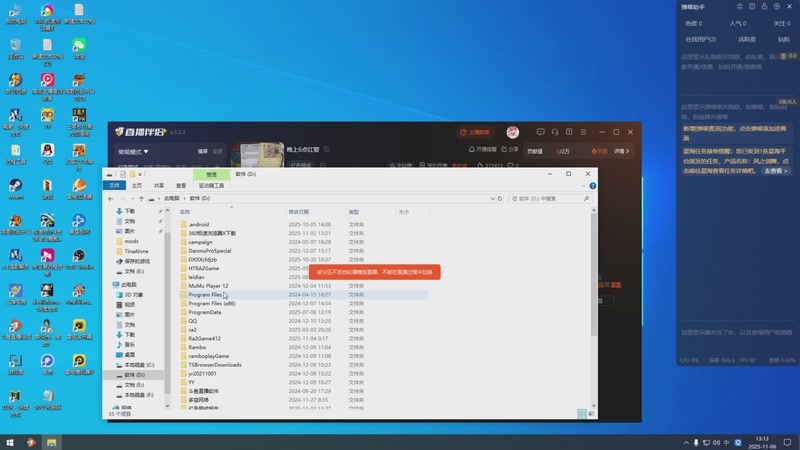The image size is (800, 450).
Task: Go up one folder level in Explorer
Action: point(141,198)
